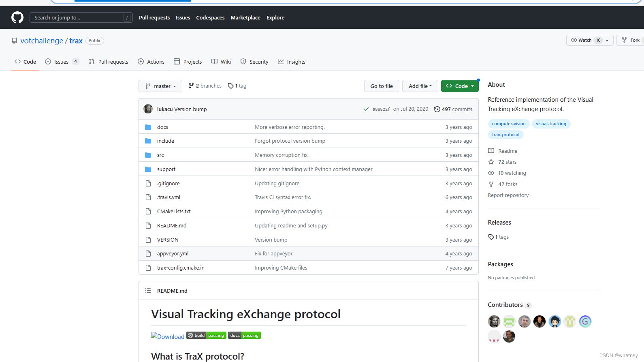
Task: Click the commit status checkmark icon
Action: pos(366,109)
